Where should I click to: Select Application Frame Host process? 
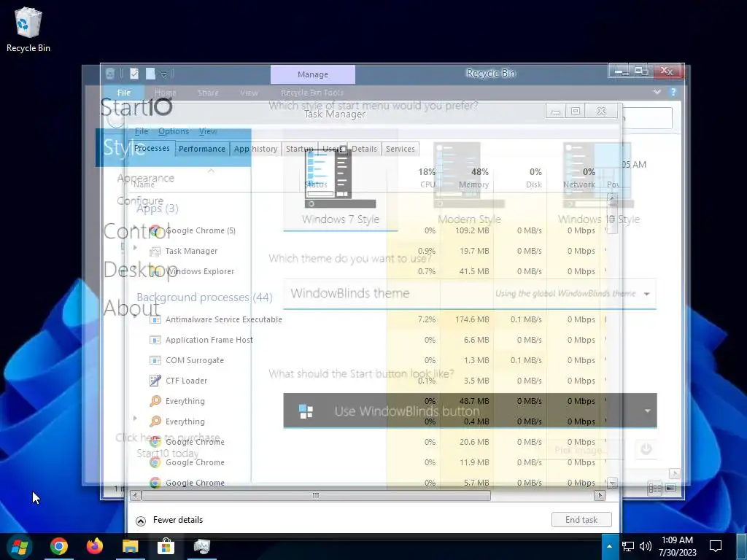coord(367,340)
